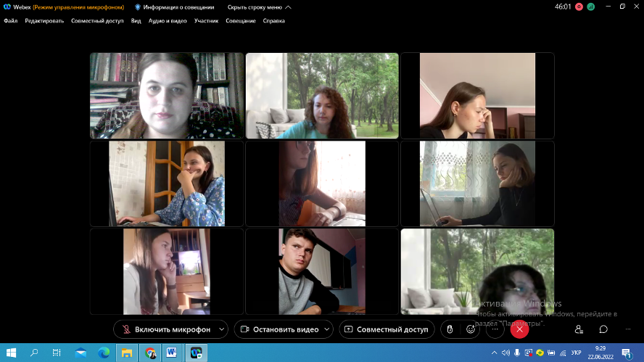Stop camera with Остановить видео button
The image size is (644, 362).
pos(279,329)
